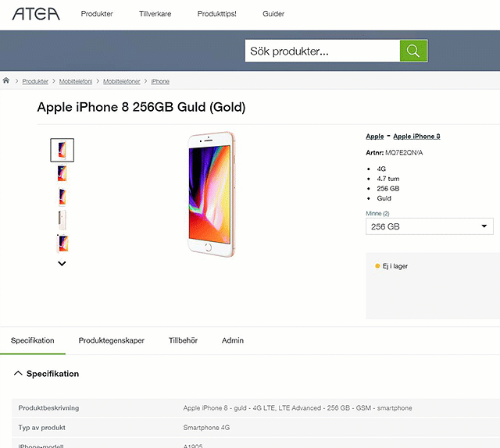
Task: Click the ATEA logo
Action: click(x=36, y=13)
